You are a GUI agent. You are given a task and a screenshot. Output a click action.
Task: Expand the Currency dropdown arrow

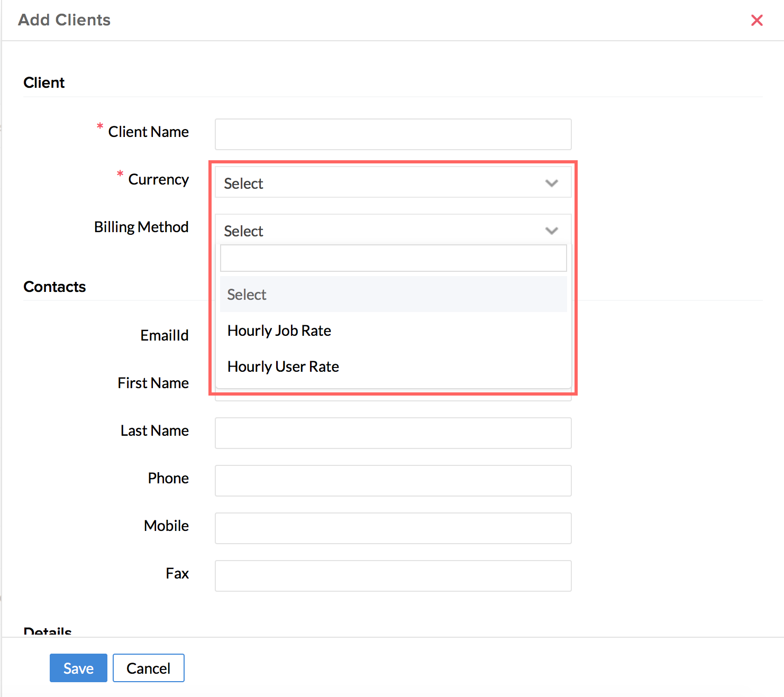tap(551, 183)
